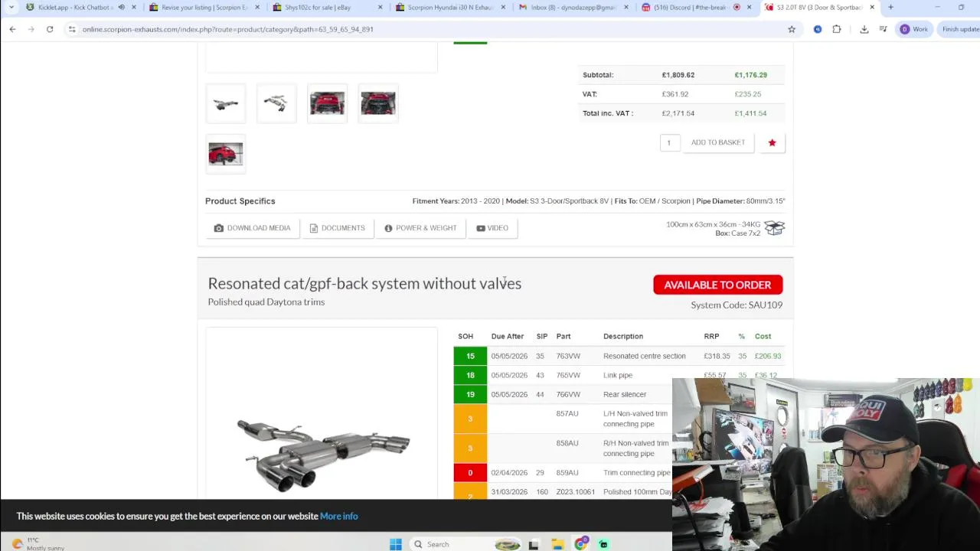This screenshot has height=551, width=980.
Task: Open product VIDEO button
Action: click(492, 228)
